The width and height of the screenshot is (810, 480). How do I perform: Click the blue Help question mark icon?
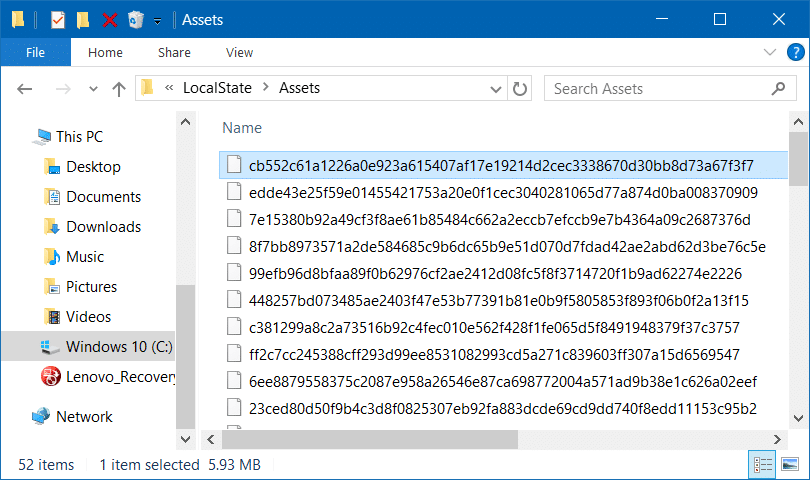[796, 52]
